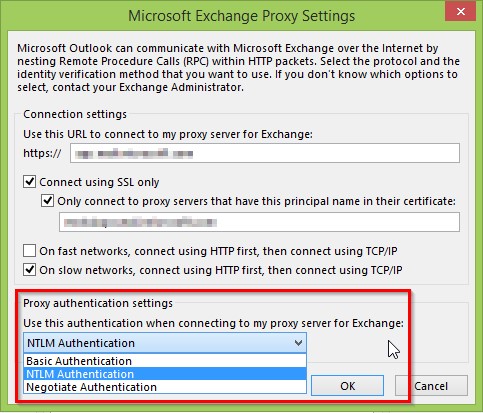Disable slow networks HTTP first option

(x=29, y=270)
